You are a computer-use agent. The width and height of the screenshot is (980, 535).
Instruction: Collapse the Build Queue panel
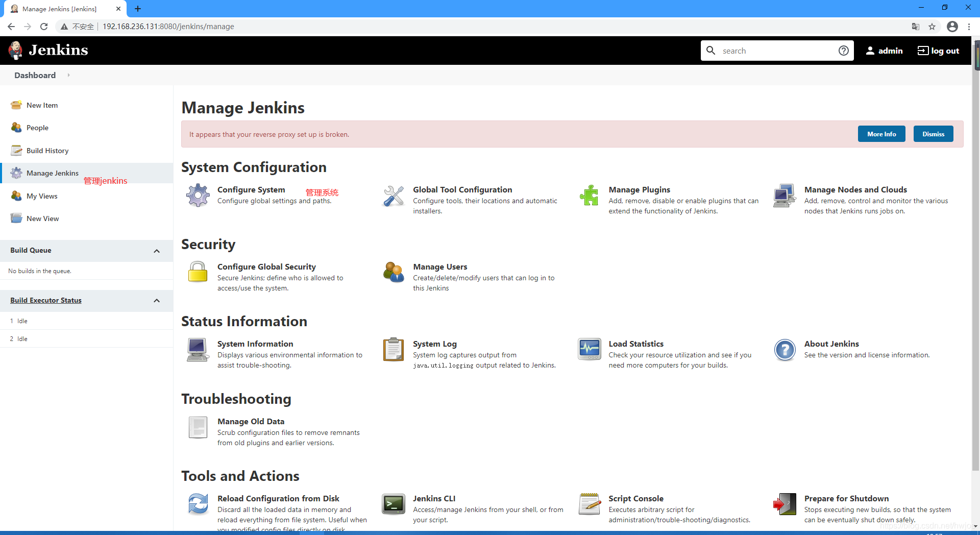tap(157, 251)
